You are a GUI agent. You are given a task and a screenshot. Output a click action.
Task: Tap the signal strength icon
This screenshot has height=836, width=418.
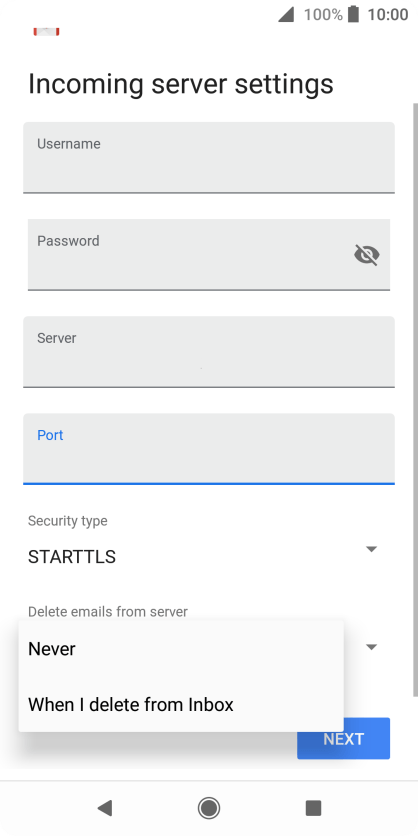tap(286, 14)
